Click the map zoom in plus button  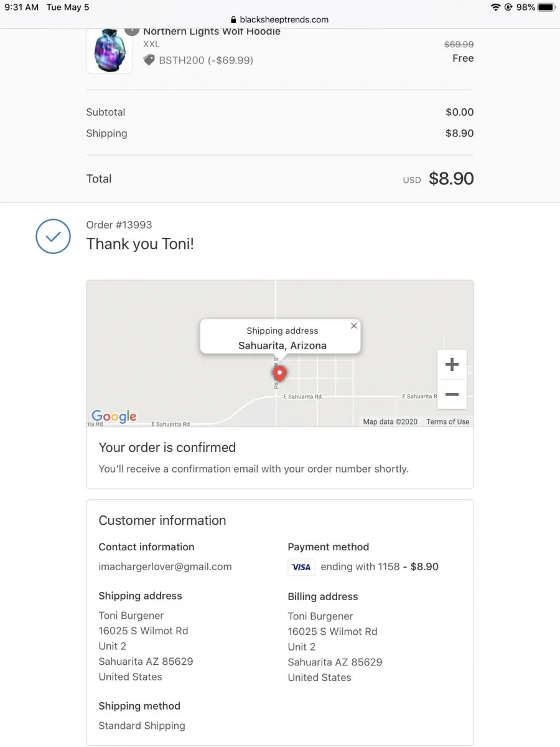point(452,365)
